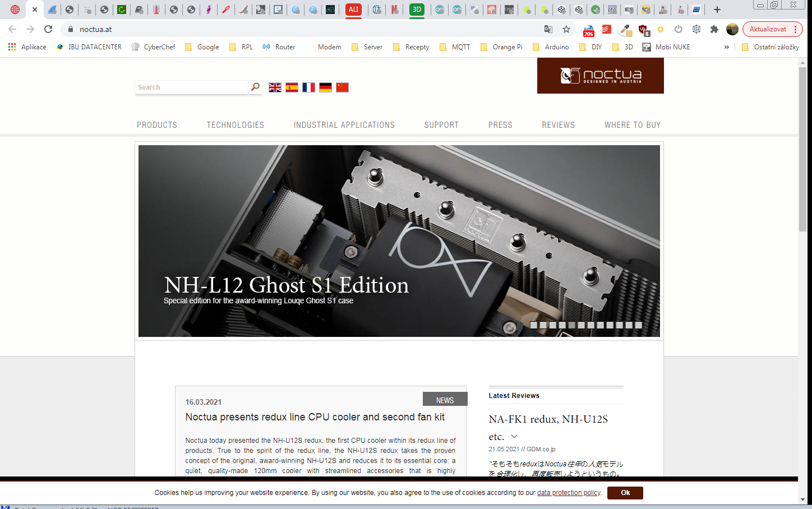Accept cookies with the Ok button
Image resolution: width=812 pixels, height=509 pixels.
pyautogui.click(x=625, y=493)
